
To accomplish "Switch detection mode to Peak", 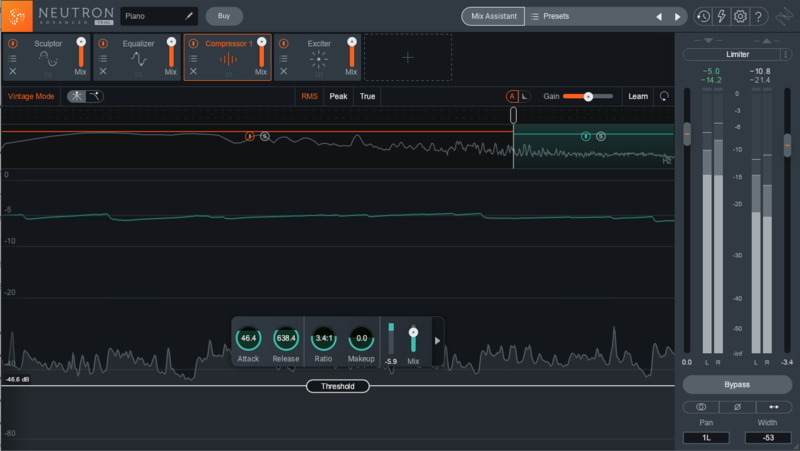I will (x=339, y=96).
